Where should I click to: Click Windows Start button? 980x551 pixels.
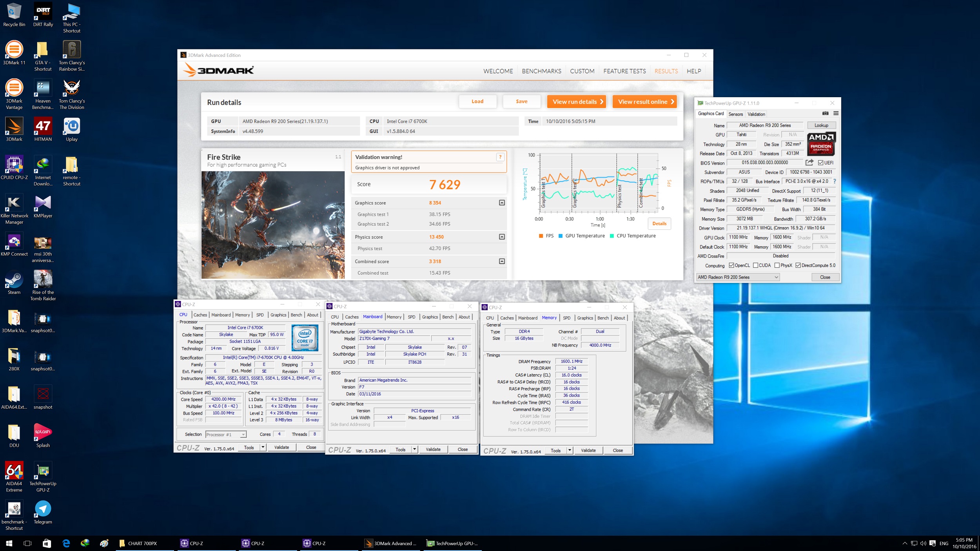pos(9,543)
